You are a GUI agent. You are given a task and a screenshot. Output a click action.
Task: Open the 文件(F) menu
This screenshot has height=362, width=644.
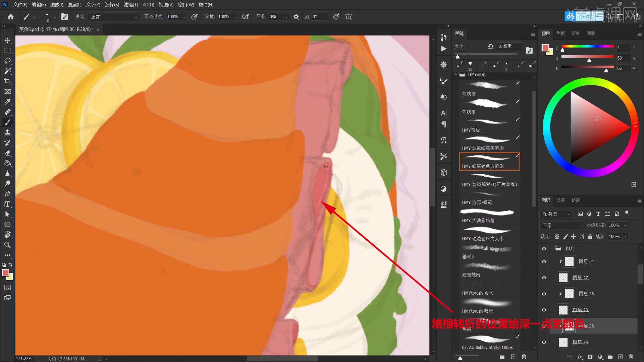pyautogui.click(x=20, y=5)
